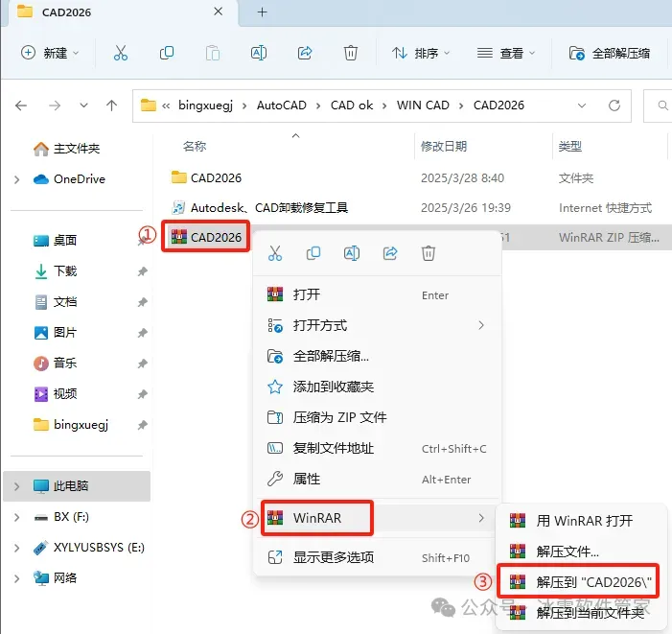
Task: Select the CAD2026 folder in file list
Action: point(206,177)
